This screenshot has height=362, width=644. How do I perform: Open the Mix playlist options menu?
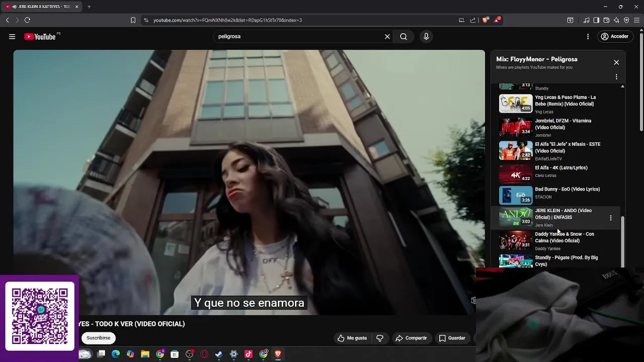coord(616,77)
